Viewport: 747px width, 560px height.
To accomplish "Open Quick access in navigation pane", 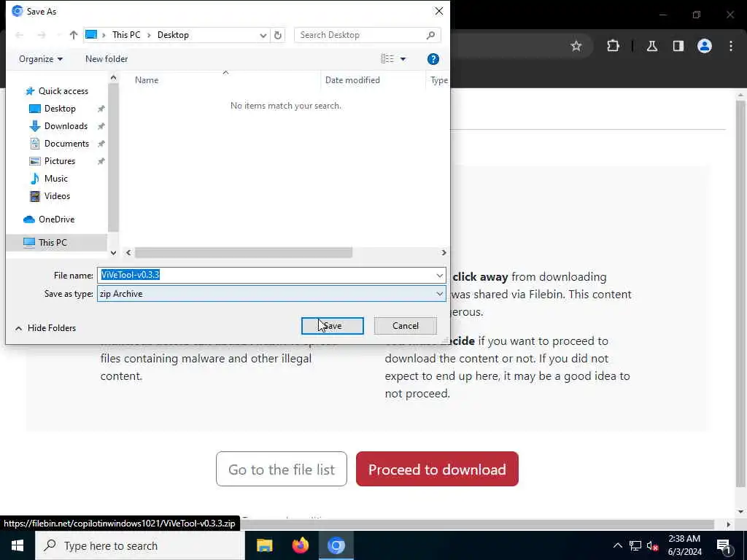I will 63,91.
